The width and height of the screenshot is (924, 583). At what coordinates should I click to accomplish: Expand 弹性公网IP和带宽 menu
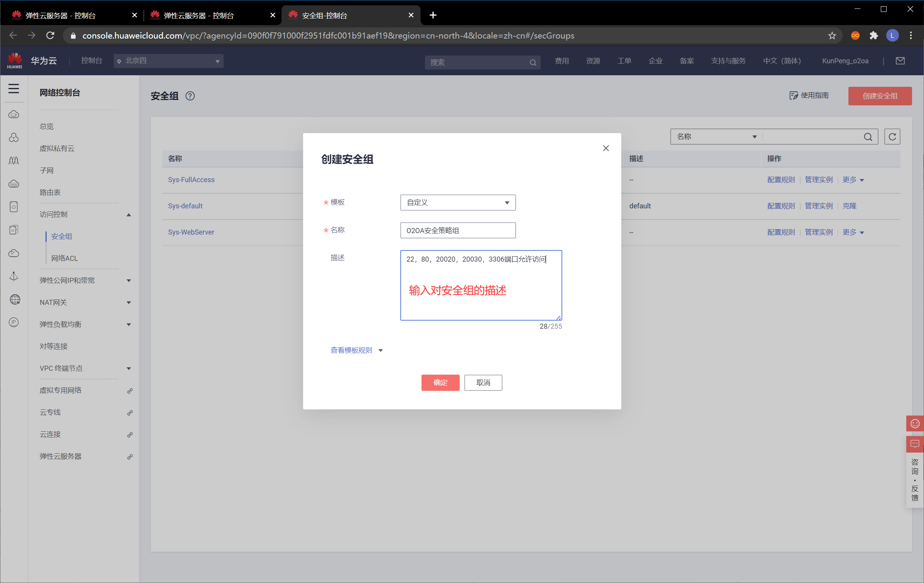pos(129,281)
